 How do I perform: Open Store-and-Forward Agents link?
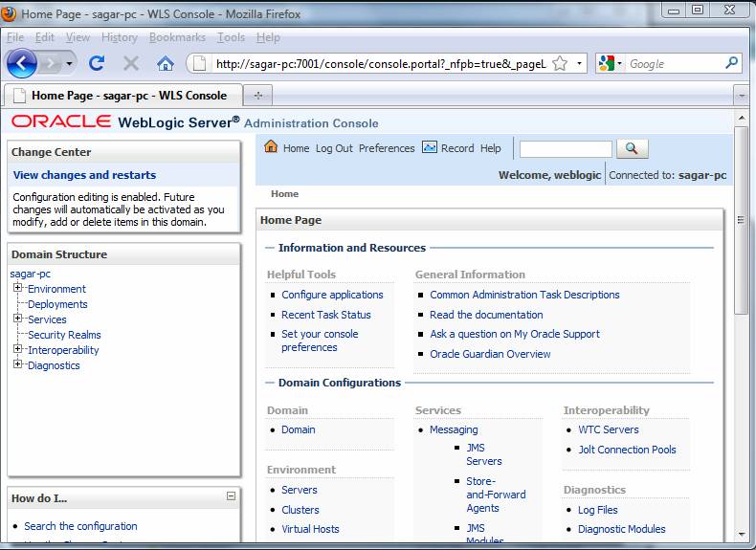coord(496,495)
